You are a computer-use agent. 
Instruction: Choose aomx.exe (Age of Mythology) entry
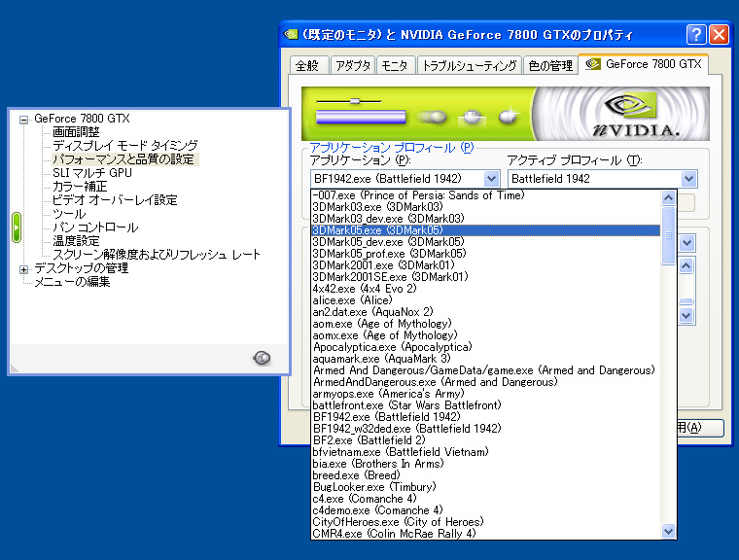pos(486,335)
